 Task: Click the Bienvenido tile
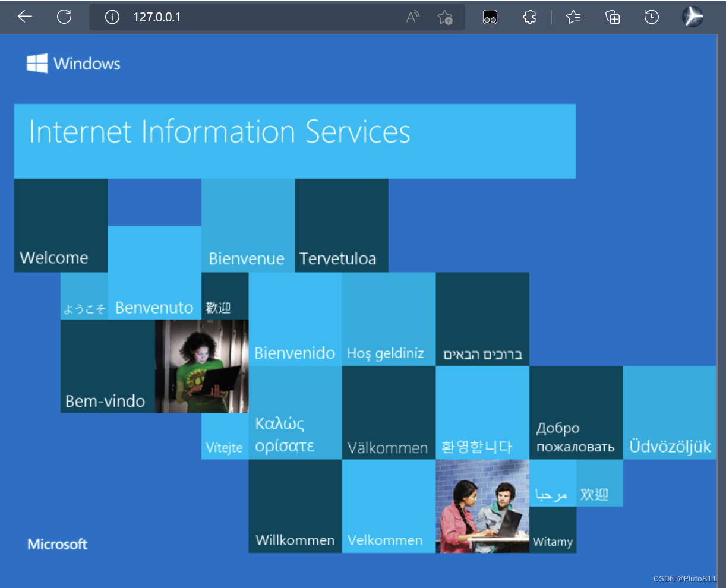(x=295, y=319)
